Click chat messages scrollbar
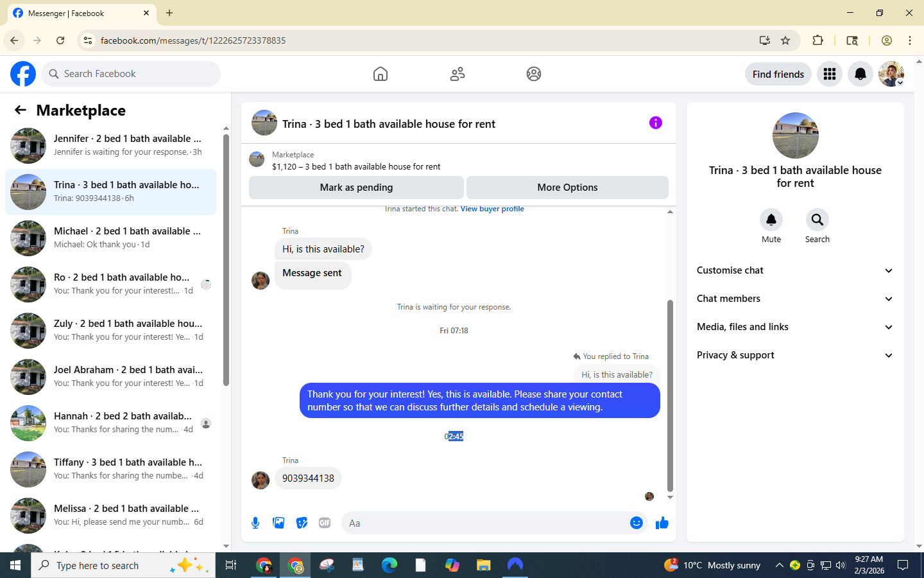This screenshot has height=578, width=924. pyautogui.click(x=670, y=395)
